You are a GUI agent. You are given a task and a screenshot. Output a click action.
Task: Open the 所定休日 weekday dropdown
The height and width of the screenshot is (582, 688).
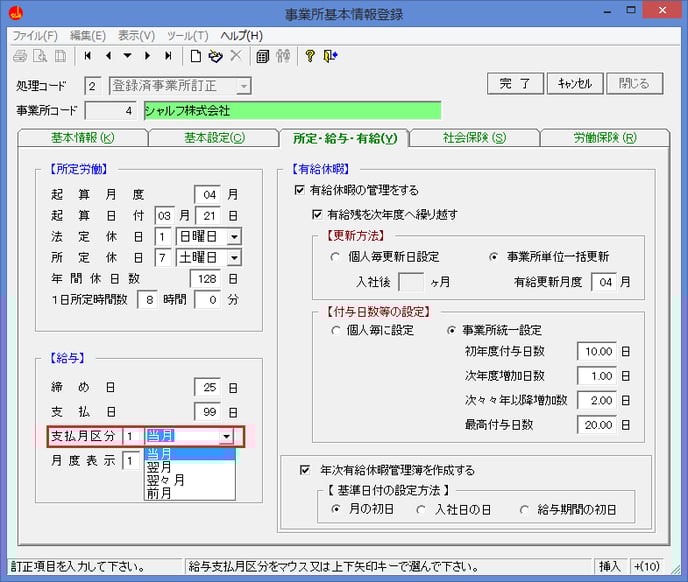pyautogui.click(x=234, y=258)
